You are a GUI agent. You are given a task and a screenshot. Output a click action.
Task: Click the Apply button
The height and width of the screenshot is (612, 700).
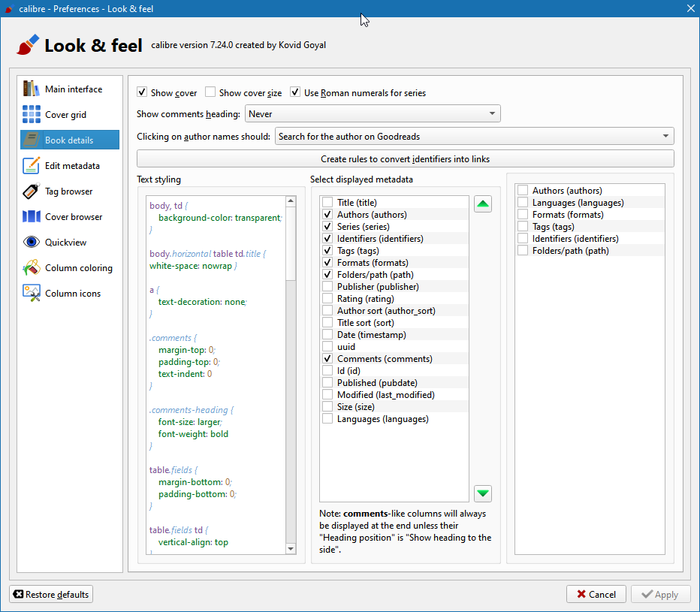(660, 594)
